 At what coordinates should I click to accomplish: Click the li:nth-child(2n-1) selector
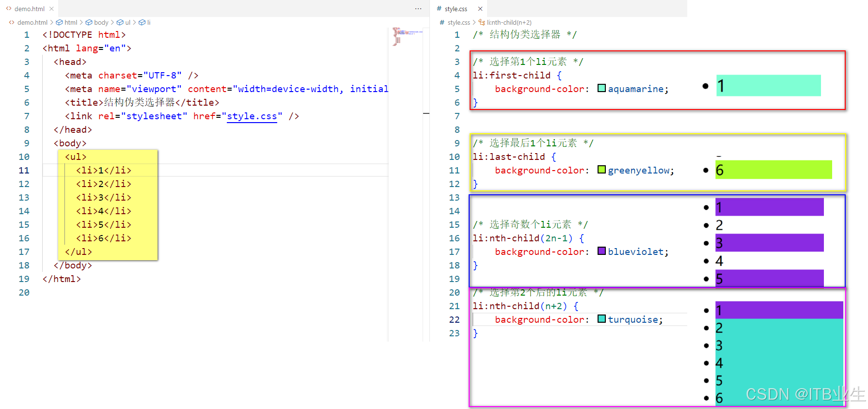click(523, 238)
